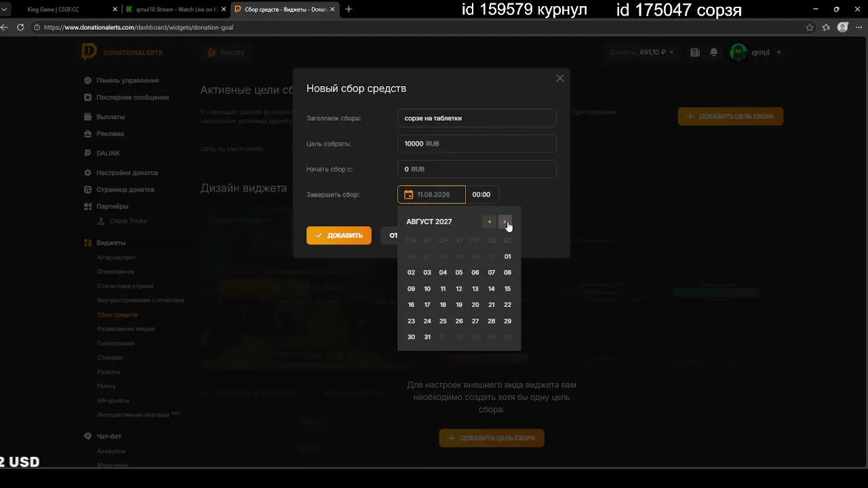
Task: Open Chaos Tricks partner link
Action: click(127, 221)
